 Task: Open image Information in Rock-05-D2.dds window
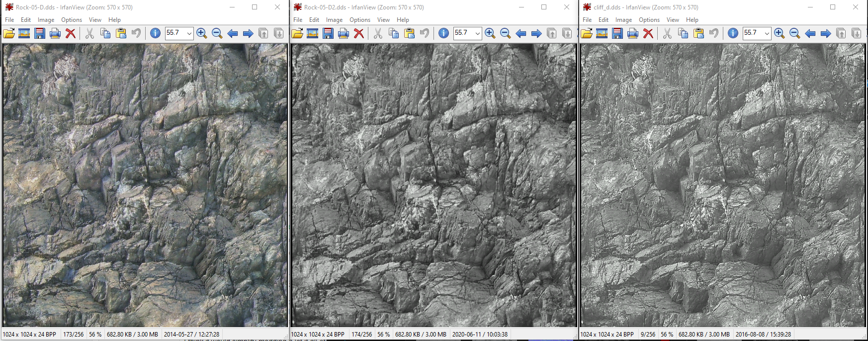coord(443,33)
